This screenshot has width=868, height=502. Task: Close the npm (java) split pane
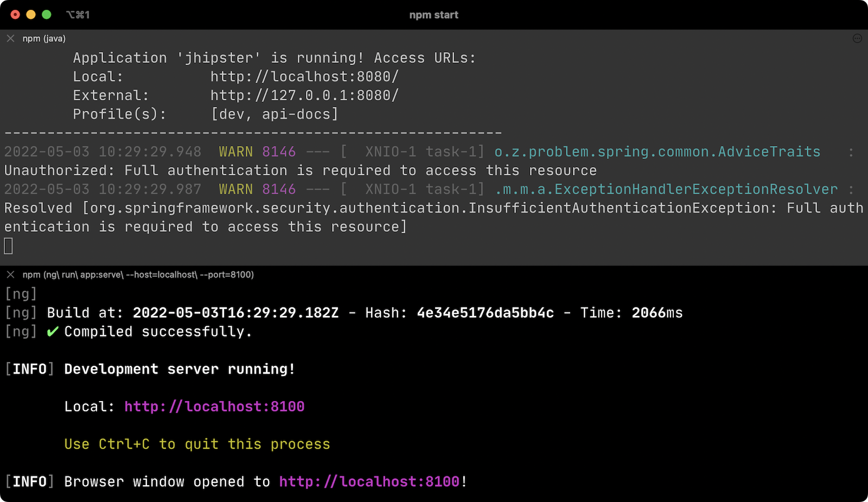(10, 39)
